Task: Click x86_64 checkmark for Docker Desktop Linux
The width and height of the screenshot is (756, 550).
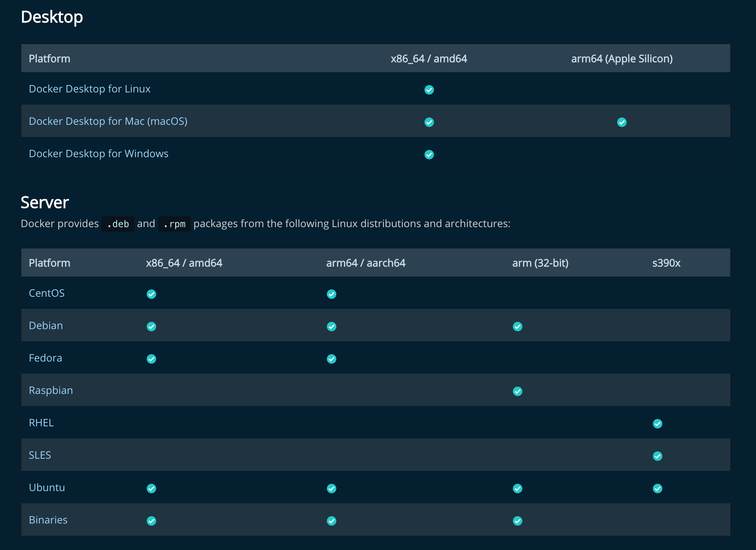Action: point(429,90)
